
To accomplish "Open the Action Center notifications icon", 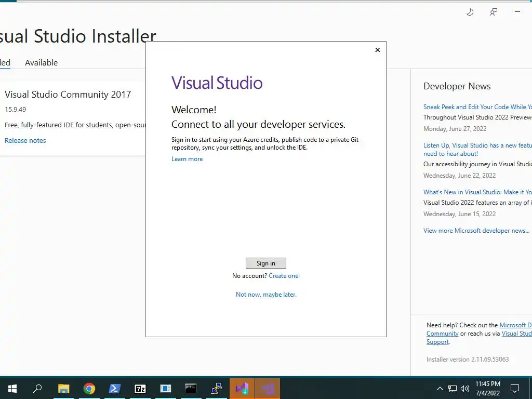I will 515,389.
